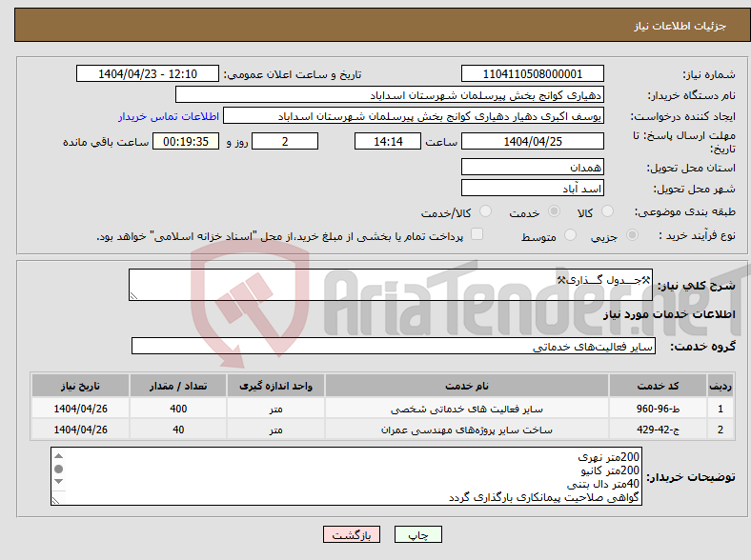Image resolution: width=751 pixels, height=560 pixels.
Task: Click the announcement date field 1404/04/23 - 12:10
Action: (148, 73)
